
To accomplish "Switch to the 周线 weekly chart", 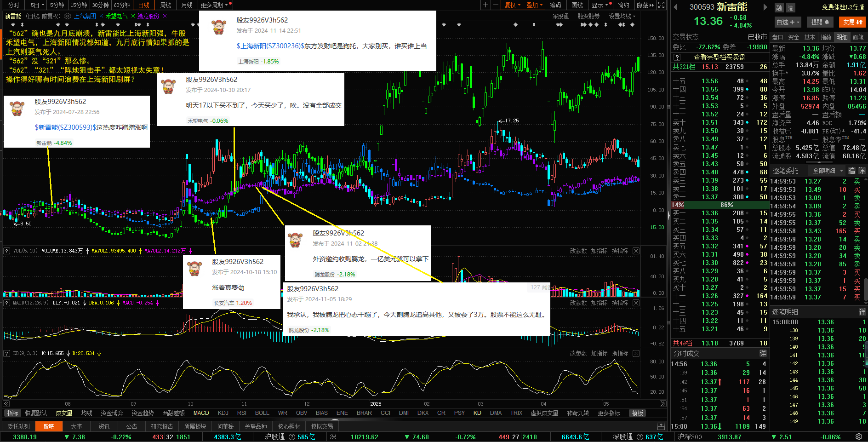I will click(166, 5).
